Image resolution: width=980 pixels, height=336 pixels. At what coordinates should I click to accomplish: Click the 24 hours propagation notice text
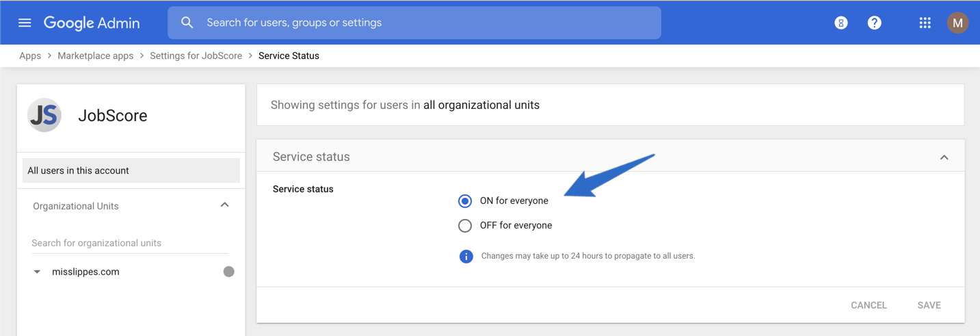coord(588,256)
